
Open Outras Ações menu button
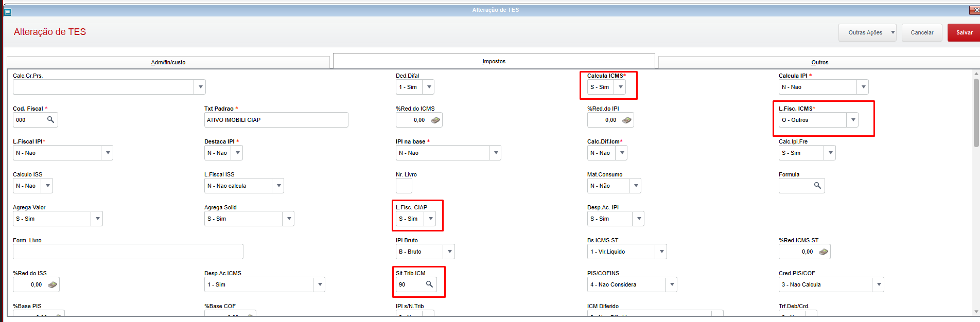867,32
